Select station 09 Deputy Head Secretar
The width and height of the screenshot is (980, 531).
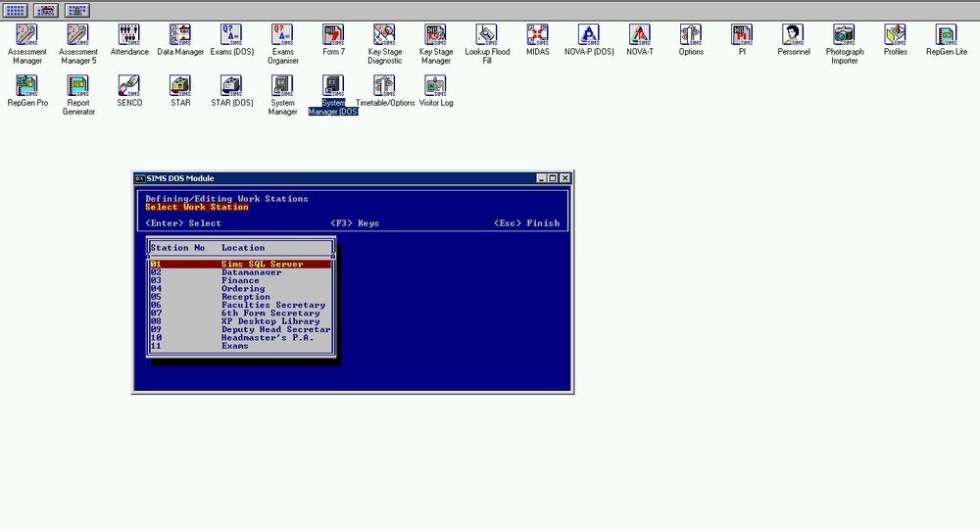click(241, 329)
